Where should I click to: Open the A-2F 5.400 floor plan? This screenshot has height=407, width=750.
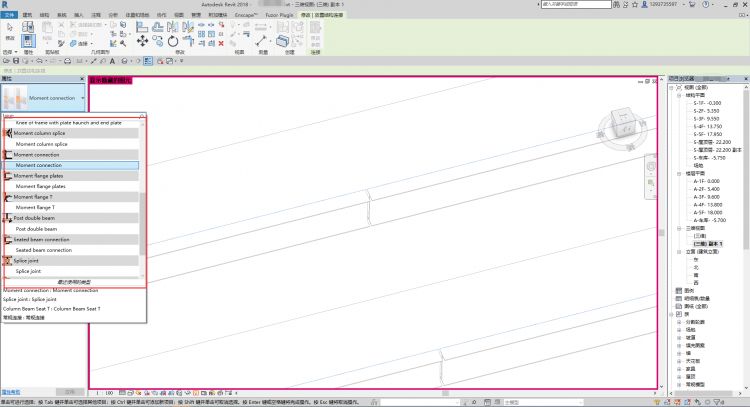click(706, 189)
